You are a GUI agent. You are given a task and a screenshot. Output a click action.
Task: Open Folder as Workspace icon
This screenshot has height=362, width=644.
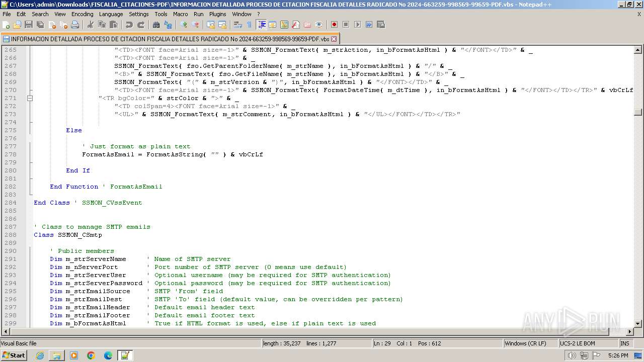[x=307, y=25]
